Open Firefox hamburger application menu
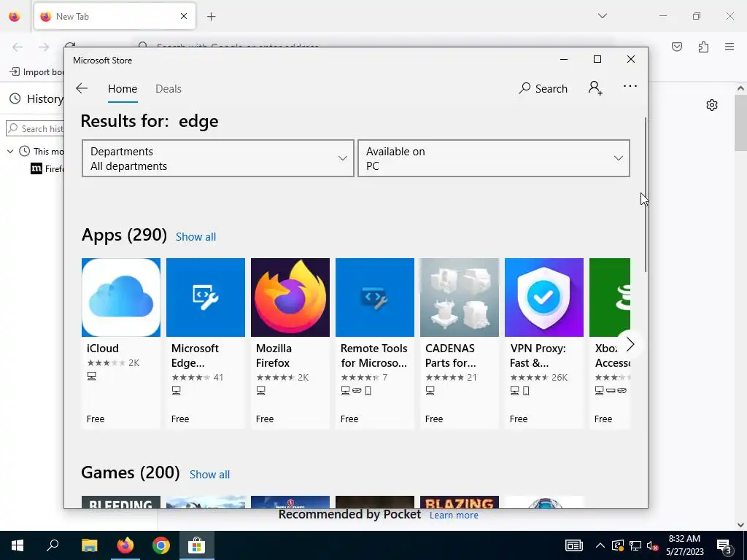747x560 pixels. point(729,47)
